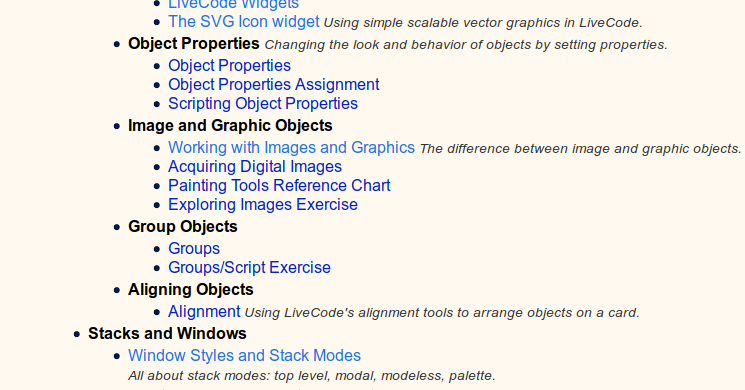The width and height of the screenshot is (745, 390).
Task: Open Working with Images and Graphics
Action: (291, 148)
